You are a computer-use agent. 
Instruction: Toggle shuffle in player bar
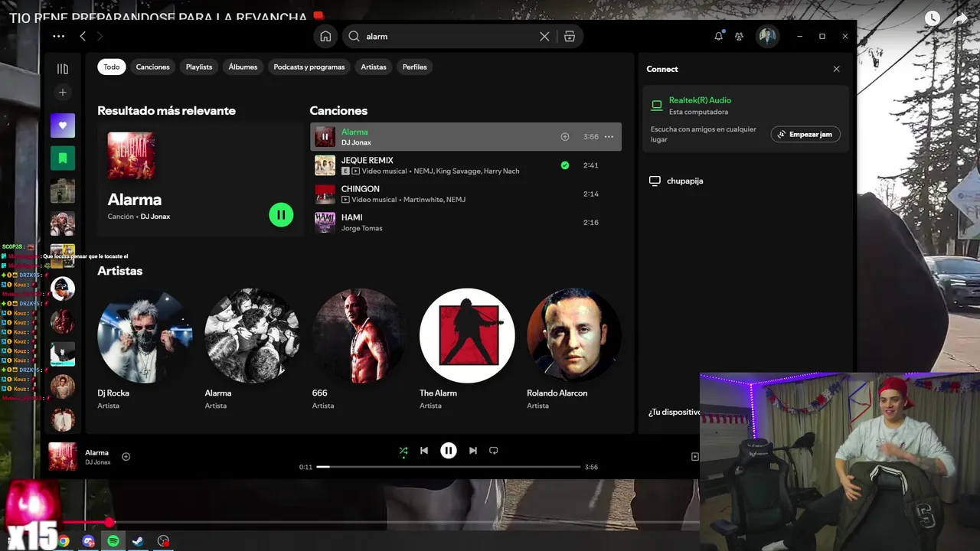click(403, 451)
